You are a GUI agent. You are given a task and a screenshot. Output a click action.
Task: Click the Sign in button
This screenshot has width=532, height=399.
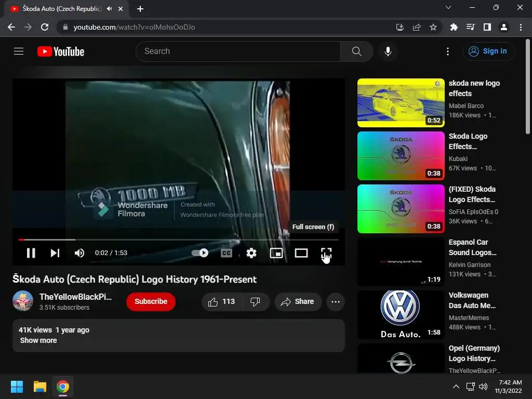(488, 51)
